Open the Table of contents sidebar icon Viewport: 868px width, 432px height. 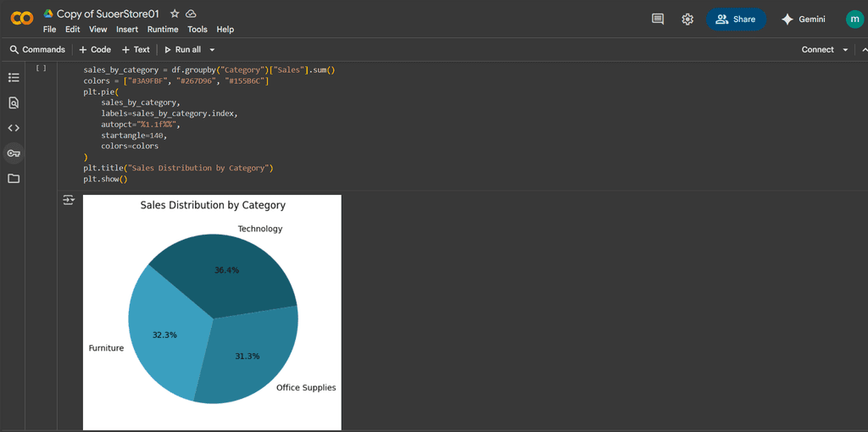[14, 78]
